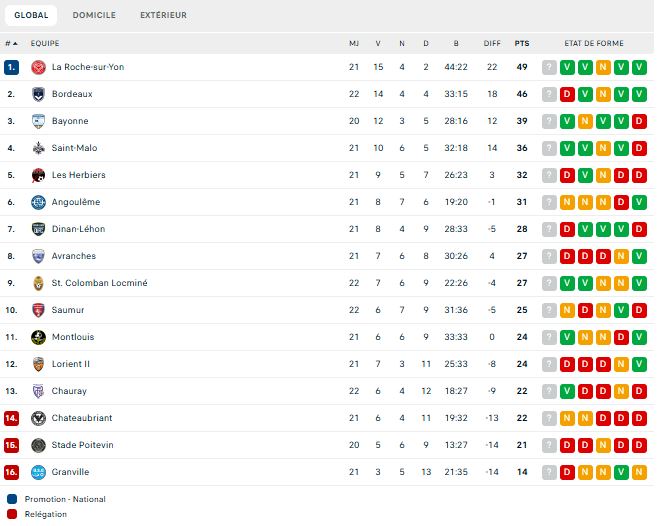This screenshot has height=526, width=661.
Task: Click the Les Herbiers team logo
Action: (x=38, y=175)
